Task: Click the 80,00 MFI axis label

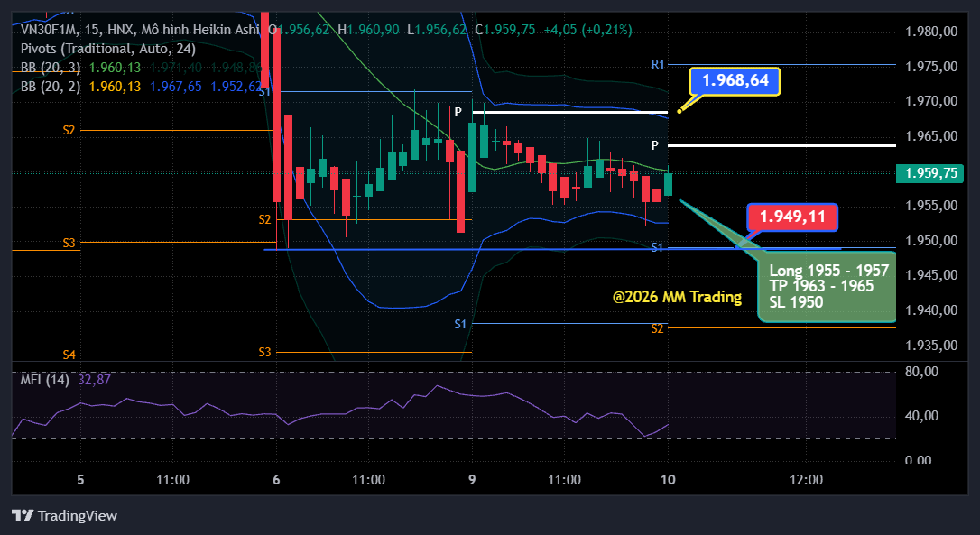Action: 922,372
